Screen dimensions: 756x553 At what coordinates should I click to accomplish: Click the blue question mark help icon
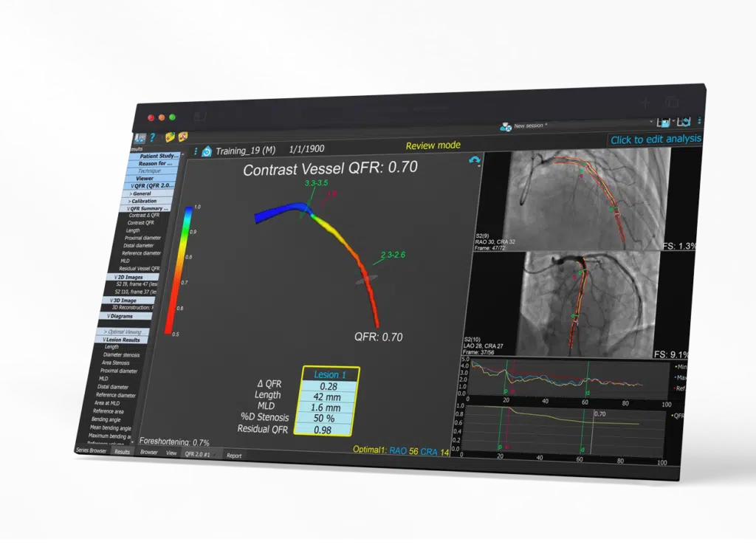152,137
